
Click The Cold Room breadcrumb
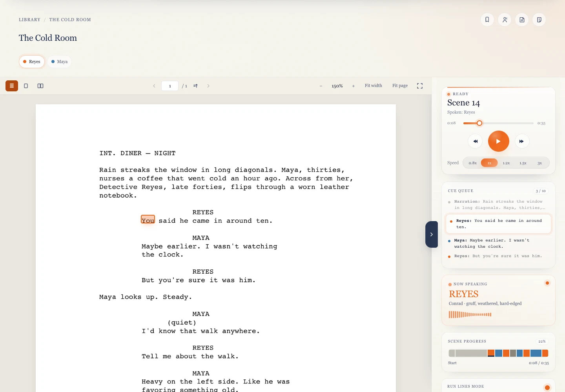[x=70, y=20]
